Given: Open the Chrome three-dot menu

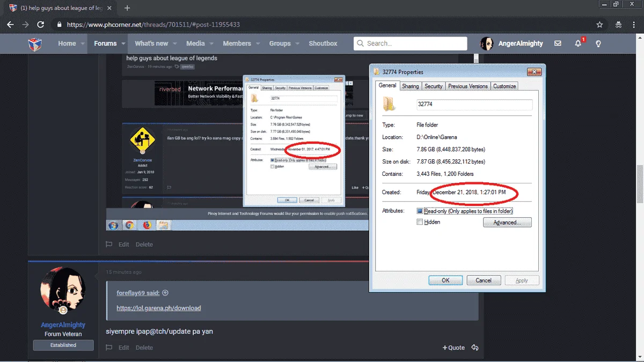Looking at the screenshot, I should pos(634,25).
